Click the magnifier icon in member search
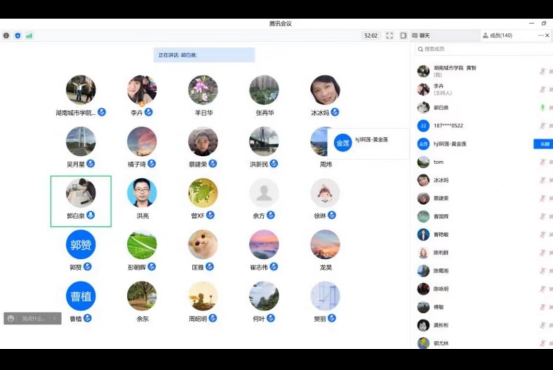The width and height of the screenshot is (553, 371). pyautogui.click(x=420, y=49)
